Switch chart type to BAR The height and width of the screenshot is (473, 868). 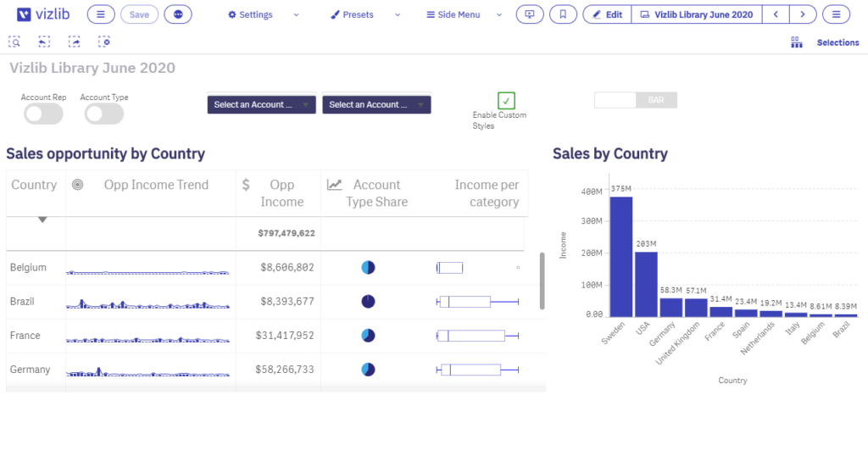click(656, 100)
